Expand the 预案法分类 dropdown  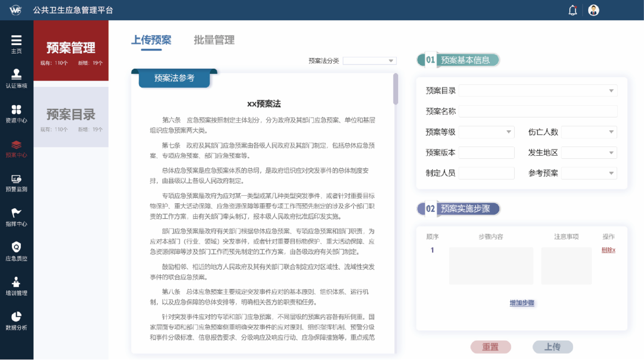pos(369,61)
